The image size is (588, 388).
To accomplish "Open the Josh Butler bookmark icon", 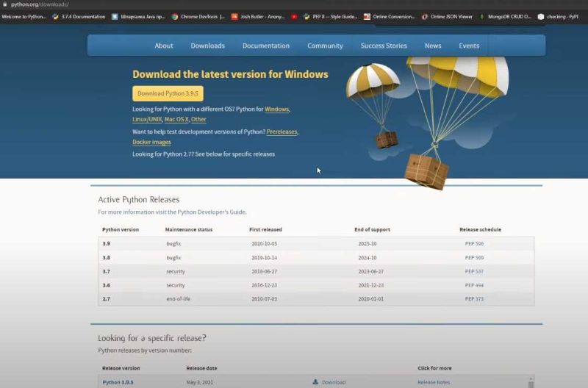I will (x=234, y=17).
